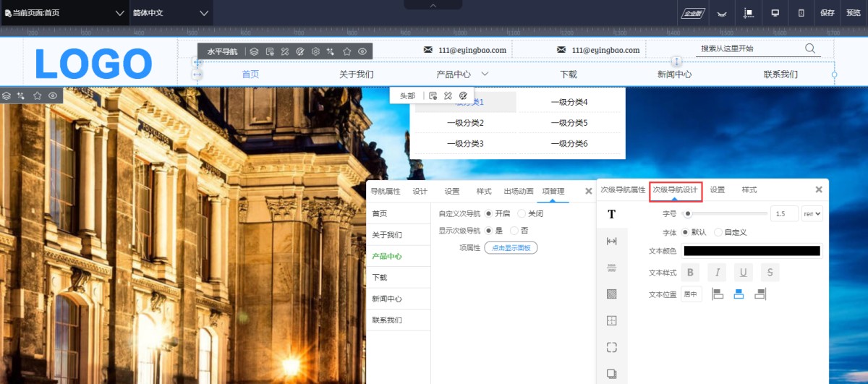Click the 点击显示面板 button
This screenshot has width=868, height=384.
tap(511, 247)
